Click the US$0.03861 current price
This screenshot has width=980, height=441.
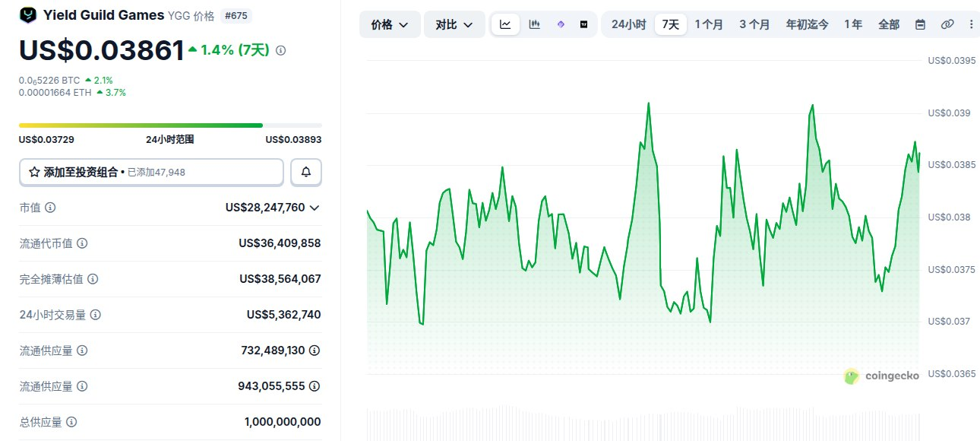(x=102, y=50)
